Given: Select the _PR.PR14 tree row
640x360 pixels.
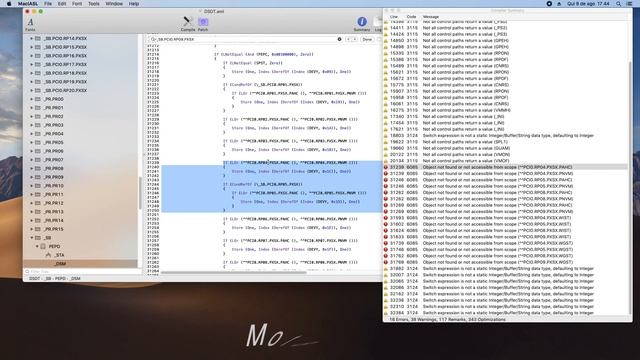Looking at the screenshot, I should pos(81,220).
